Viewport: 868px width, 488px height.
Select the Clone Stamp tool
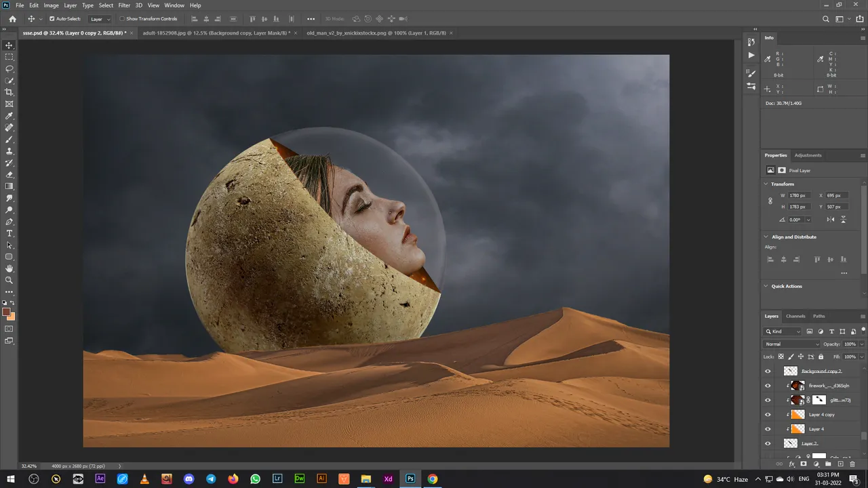(x=9, y=151)
